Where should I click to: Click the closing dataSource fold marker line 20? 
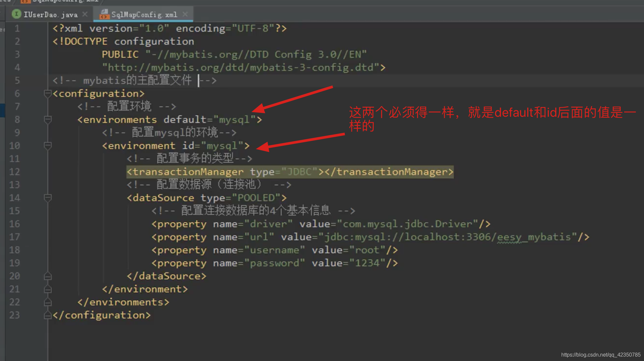[48, 276]
